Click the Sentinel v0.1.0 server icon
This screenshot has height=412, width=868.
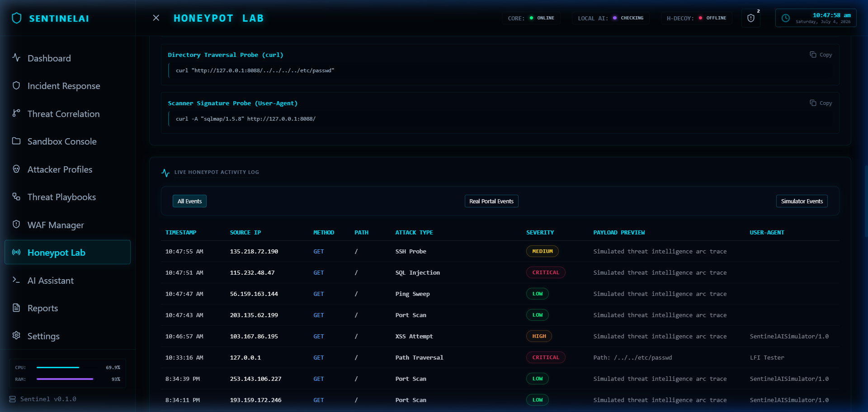coord(13,399)
